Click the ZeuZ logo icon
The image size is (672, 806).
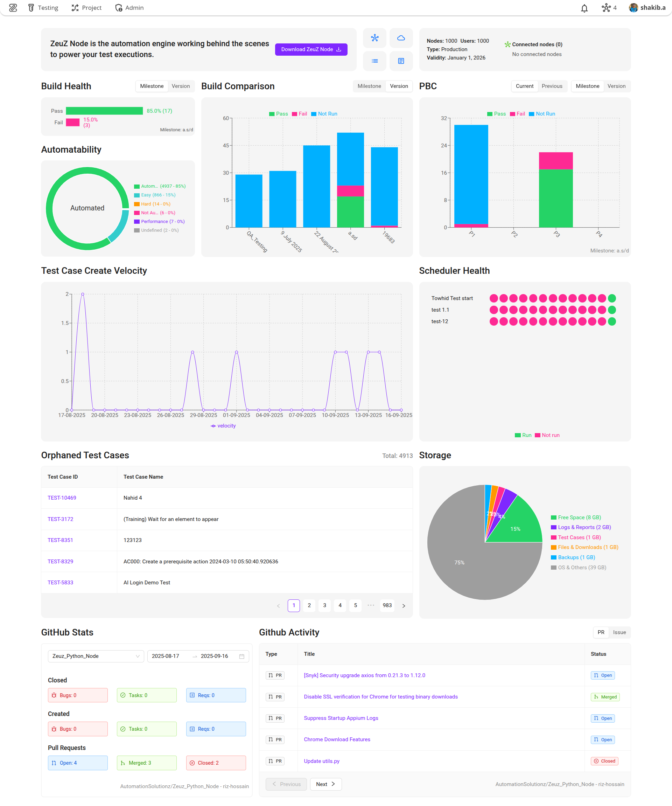point(13,8)
